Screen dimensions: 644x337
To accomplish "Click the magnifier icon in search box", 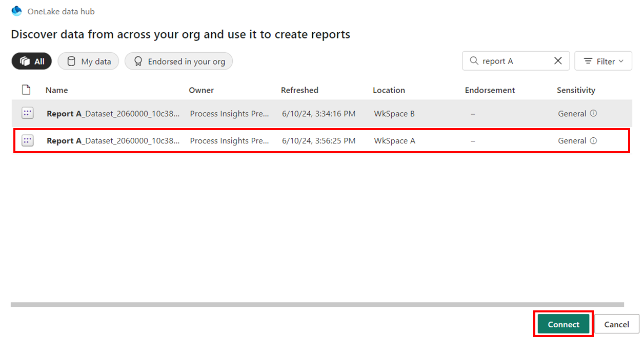I will (473, 61).
